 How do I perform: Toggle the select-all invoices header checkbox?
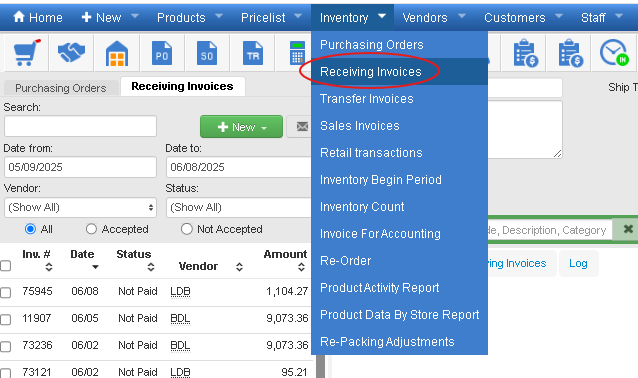pyautogui.click(x=5, y=266)
